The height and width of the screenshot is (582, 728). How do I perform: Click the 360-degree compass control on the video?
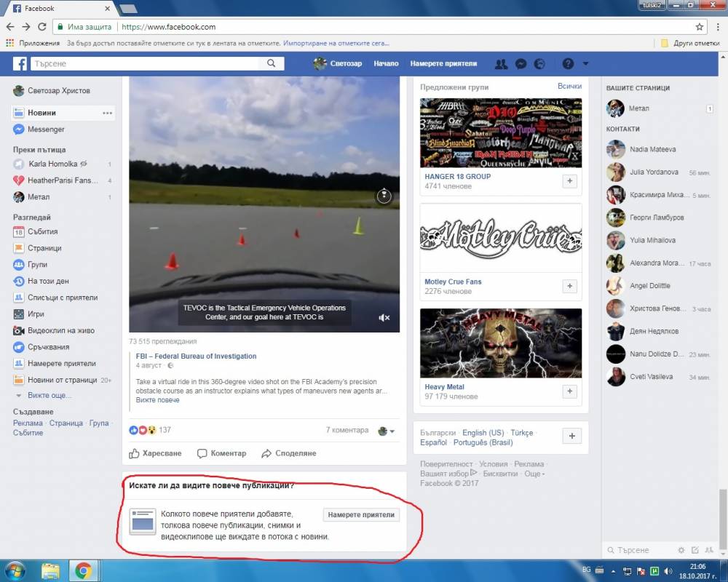click(384, 196)
